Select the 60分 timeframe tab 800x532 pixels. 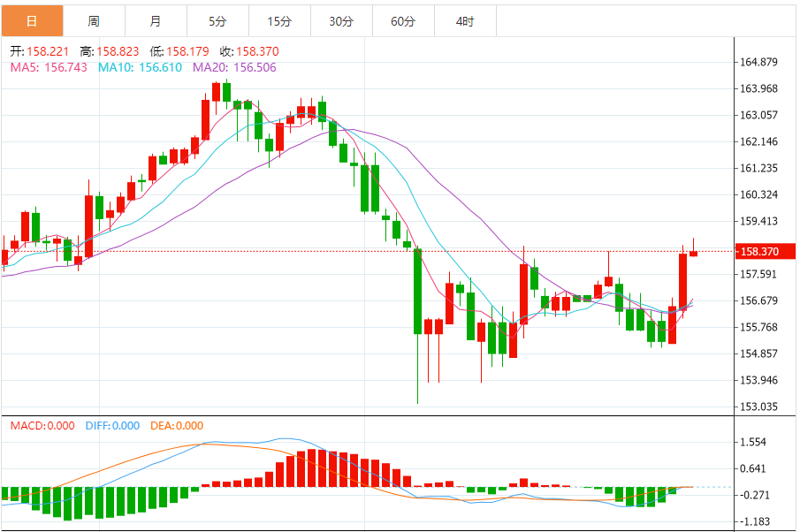click(403, 21)
